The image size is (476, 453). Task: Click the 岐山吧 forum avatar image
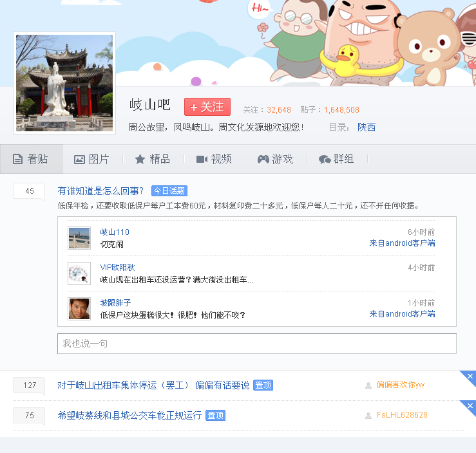(x=64, y=84)
